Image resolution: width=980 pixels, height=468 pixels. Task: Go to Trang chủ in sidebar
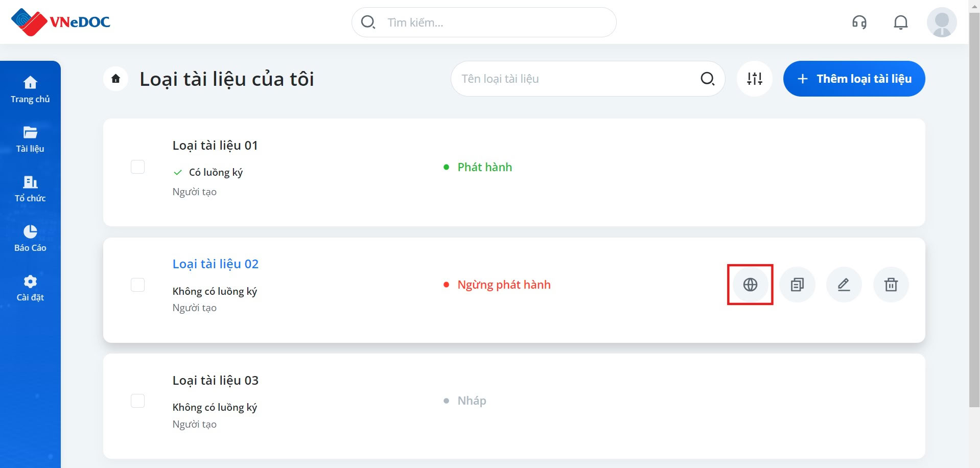coord(30,89)
